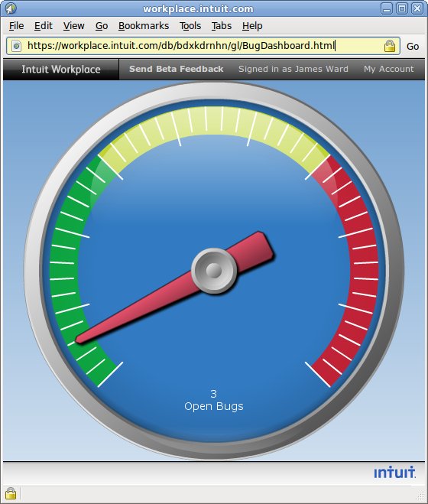This screenshot has height=504, width=428.
Task: Open the Help menu
Action: point(252,26)
